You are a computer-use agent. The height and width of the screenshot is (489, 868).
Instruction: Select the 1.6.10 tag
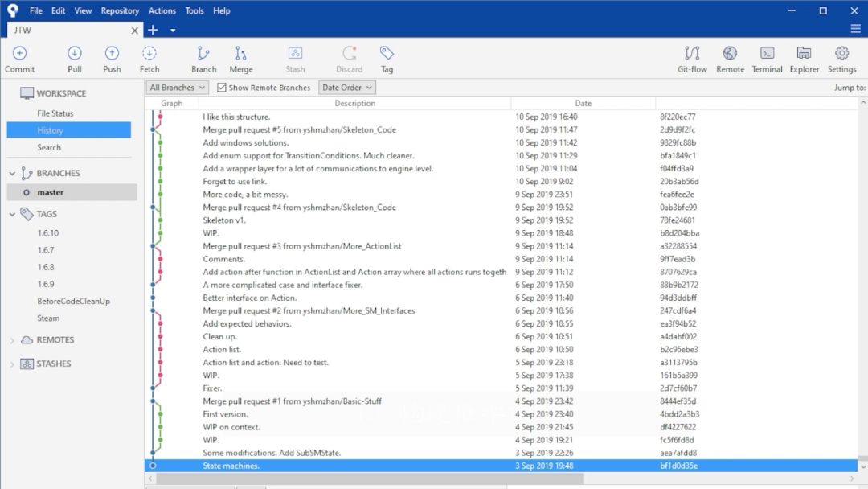48,233
